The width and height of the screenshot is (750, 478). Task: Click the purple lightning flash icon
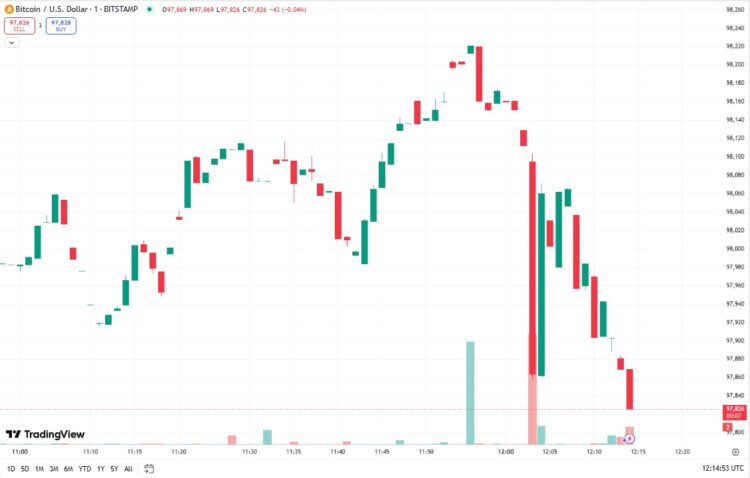(x=629, y=438)
